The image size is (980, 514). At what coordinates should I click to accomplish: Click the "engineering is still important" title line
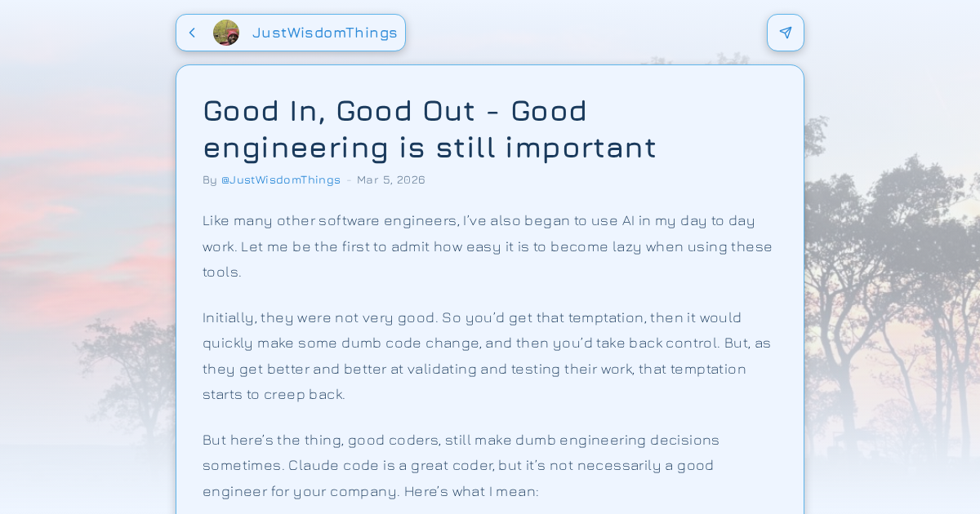coord(430,147)
